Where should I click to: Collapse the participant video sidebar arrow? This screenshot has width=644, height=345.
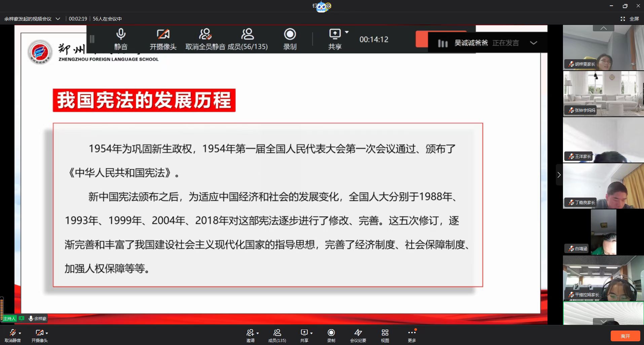coord(559,175)
